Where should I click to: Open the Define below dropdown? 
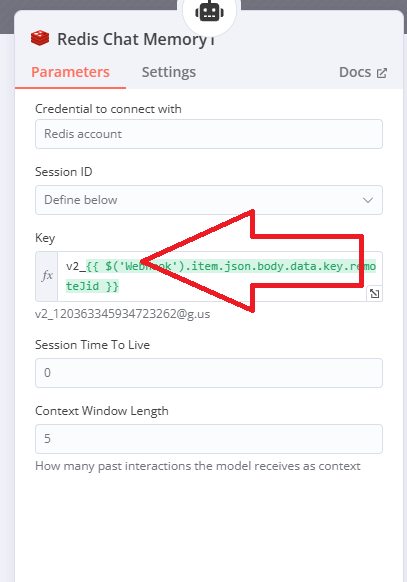209,200
